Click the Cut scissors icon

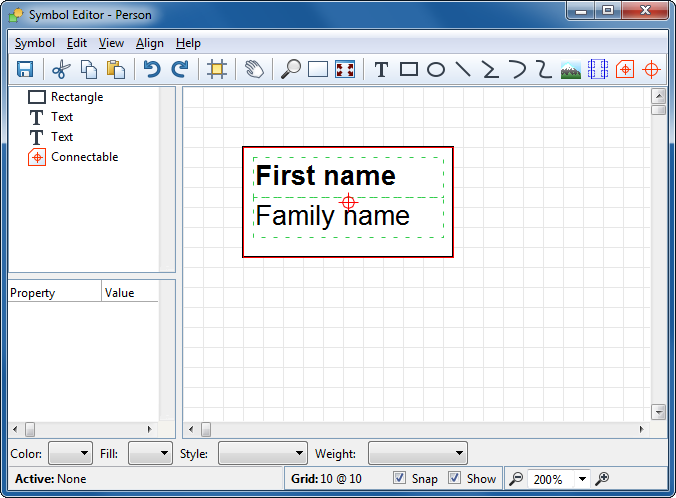click(x=62, y=69)
